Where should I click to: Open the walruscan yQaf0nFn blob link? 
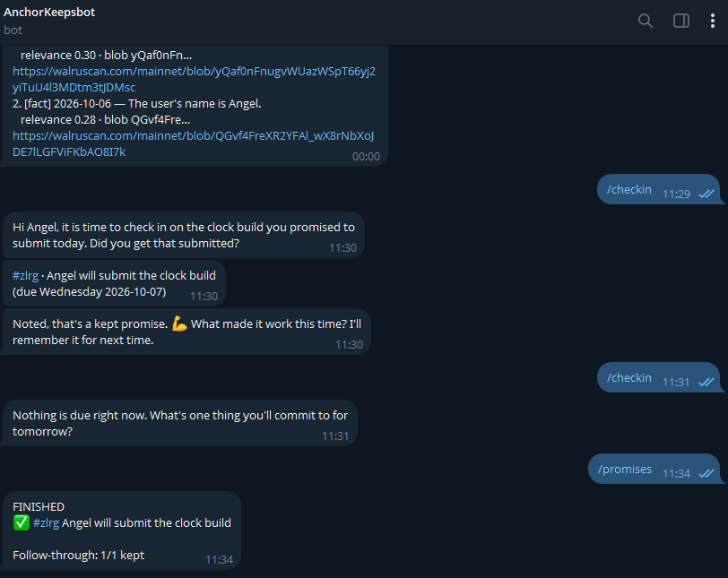coord(194,80)
